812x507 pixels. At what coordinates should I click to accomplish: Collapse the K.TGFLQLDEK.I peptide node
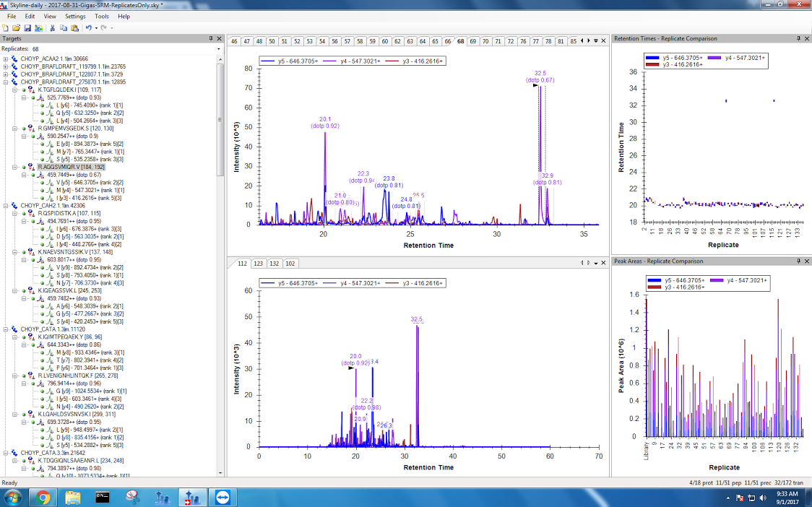(x=14, y=90)
